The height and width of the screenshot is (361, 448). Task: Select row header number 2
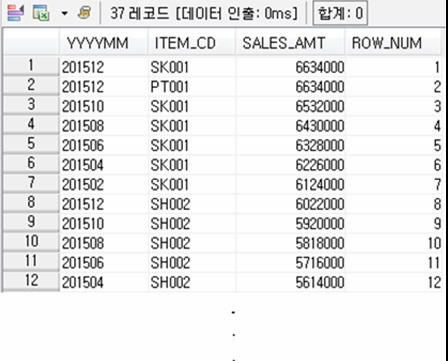(x=31, y=85)
